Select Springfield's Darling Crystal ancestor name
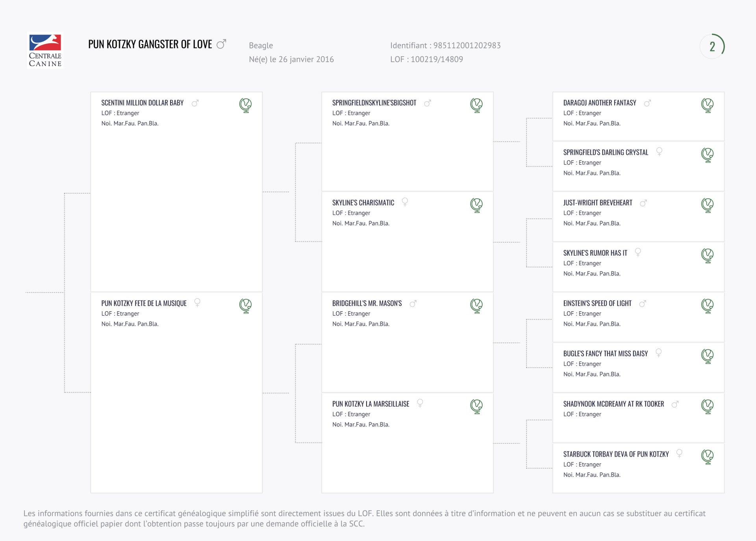 pos(605,152)
